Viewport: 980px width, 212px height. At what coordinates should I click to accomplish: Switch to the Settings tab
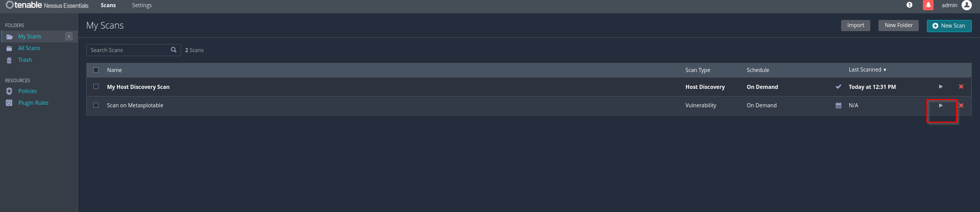click(142, 5)
